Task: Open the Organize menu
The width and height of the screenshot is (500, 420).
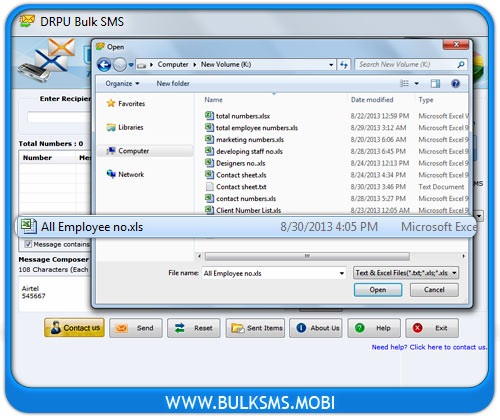Action: point(122,83)
